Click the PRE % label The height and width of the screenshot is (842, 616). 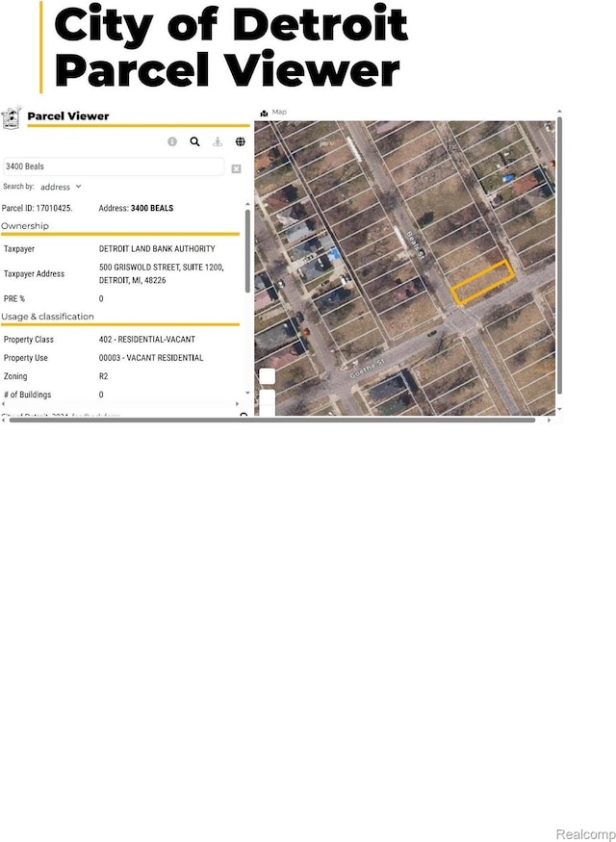[15, 298]
